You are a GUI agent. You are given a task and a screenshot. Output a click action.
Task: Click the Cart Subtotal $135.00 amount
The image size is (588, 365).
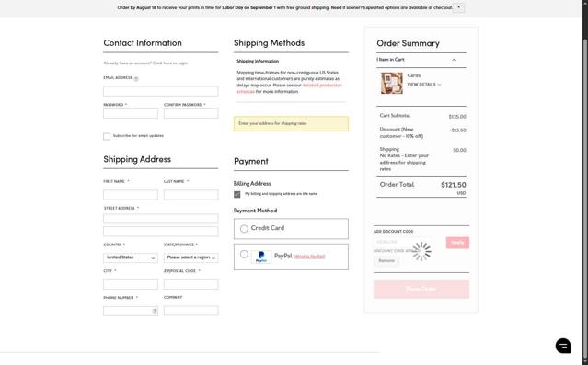[x=457, y=117]
